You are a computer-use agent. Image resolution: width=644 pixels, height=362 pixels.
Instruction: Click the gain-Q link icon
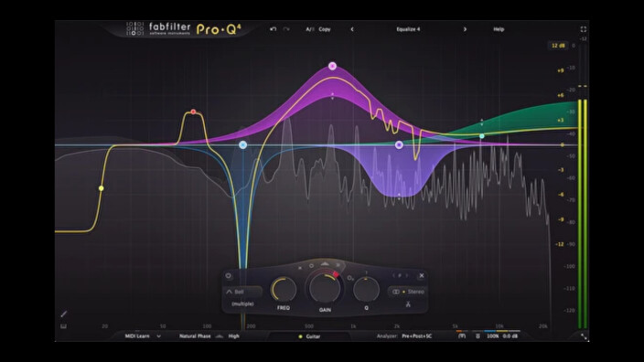[x=350, y=278]
